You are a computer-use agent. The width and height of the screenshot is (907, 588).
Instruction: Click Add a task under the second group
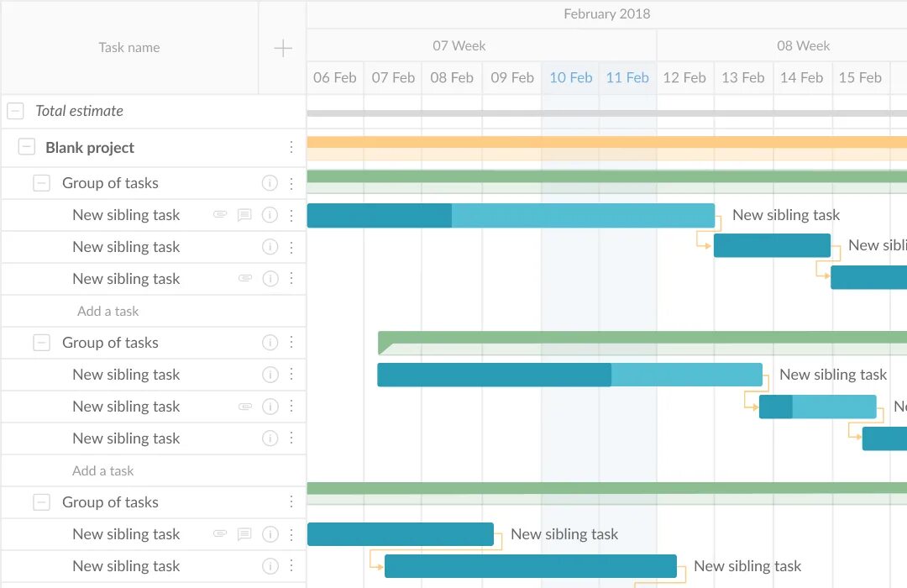tap(103, 470)
